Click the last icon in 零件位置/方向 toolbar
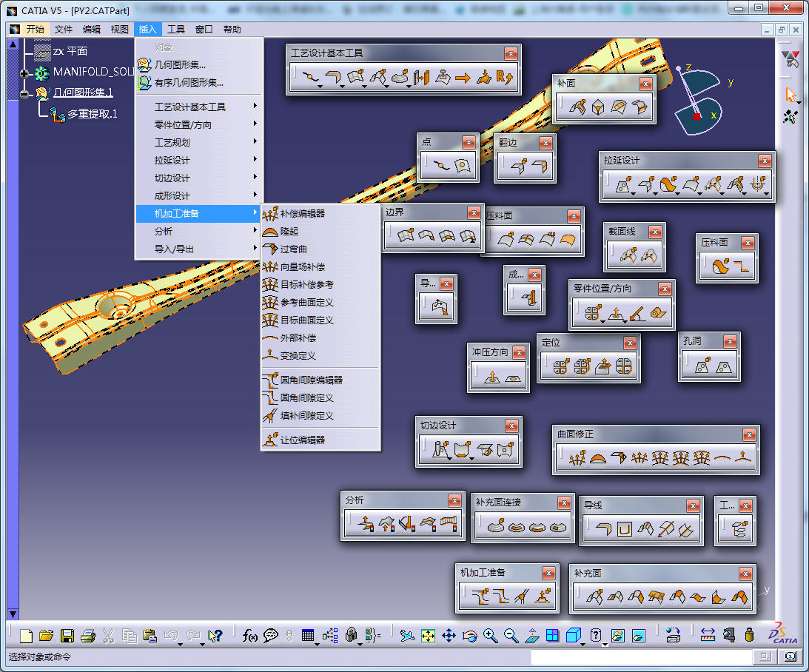 tap(658, 312)
